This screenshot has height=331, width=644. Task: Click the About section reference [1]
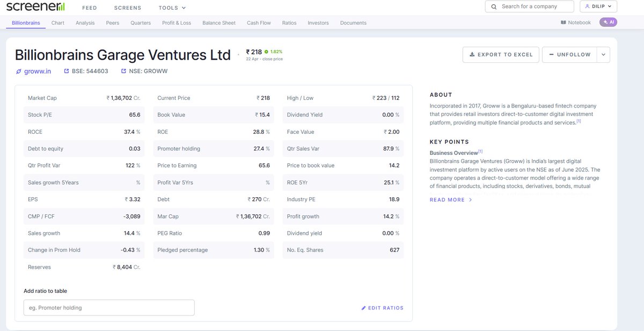[579, 121]
